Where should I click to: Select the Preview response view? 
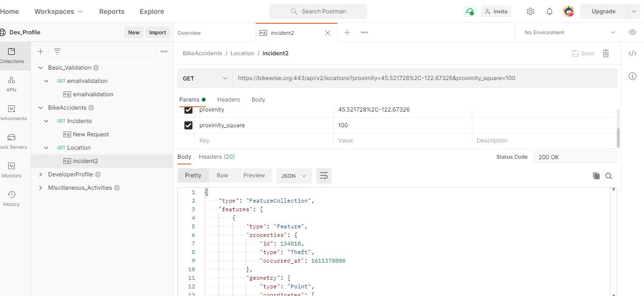(254, 175)
